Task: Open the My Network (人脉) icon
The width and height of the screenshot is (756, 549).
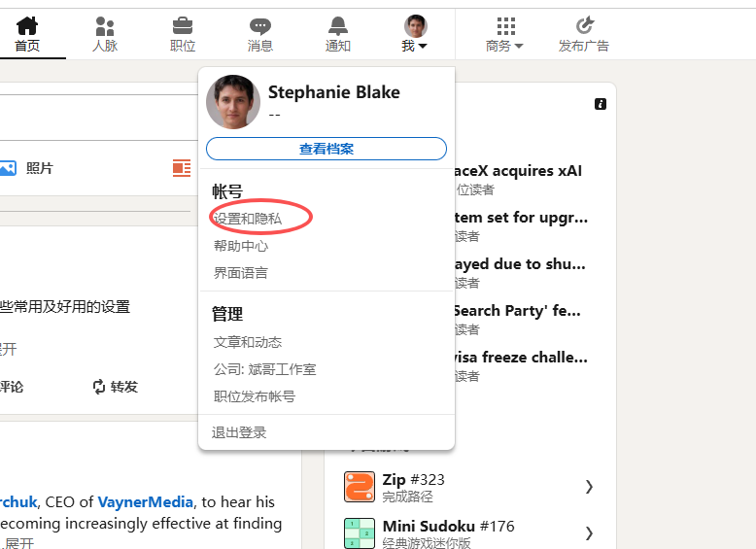Action: (x=105, y=26)
